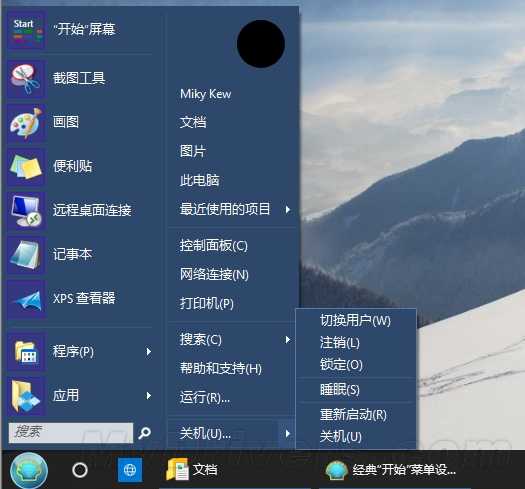Open 此电脑 in Start menu
Viewport: 525px width, 489px height.
(200, 181)
